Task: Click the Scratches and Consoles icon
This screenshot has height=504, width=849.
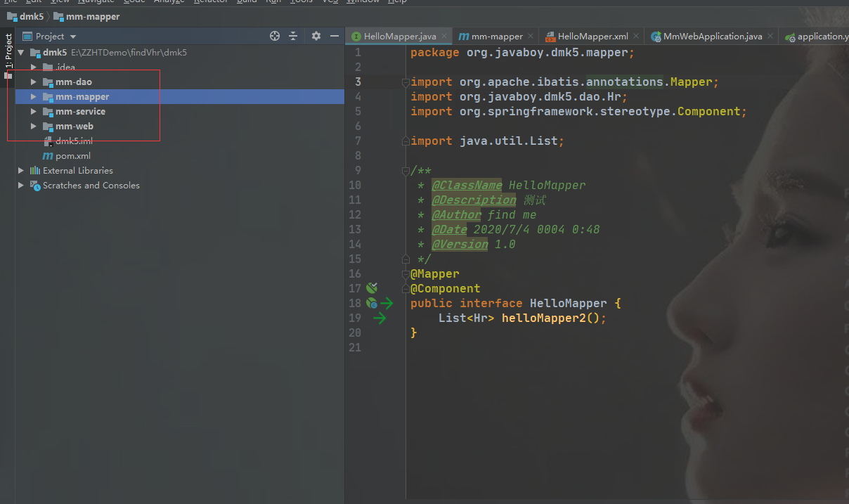Action: (35, 185)
